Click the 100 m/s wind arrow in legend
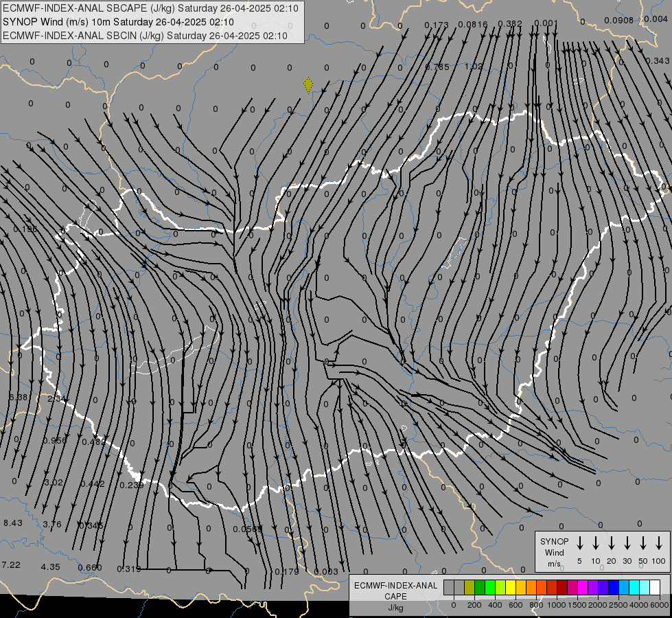 pos(659,543)
